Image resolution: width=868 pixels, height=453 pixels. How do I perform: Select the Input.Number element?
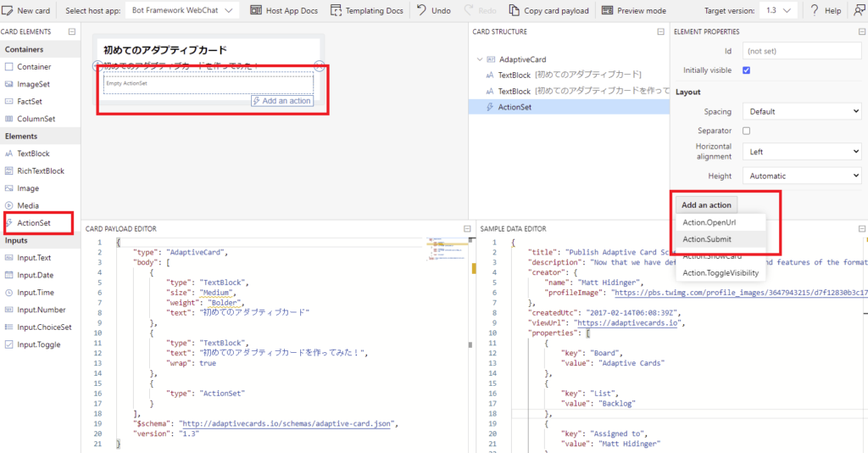pos(40,310)
